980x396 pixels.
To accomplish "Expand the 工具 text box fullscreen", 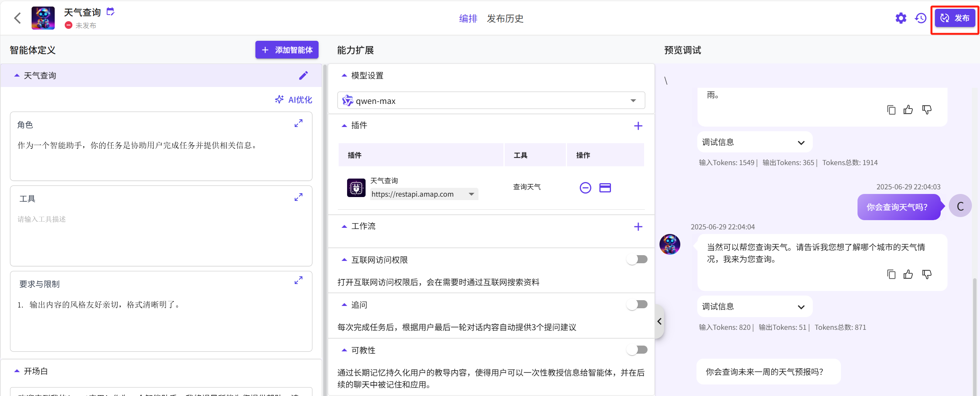I will pos(299,197).
